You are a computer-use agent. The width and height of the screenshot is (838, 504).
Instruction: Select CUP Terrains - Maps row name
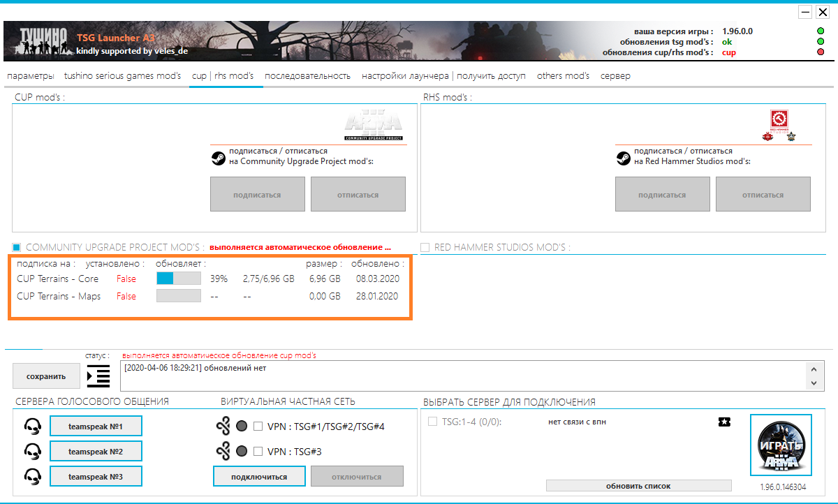[x=59, y=296]
